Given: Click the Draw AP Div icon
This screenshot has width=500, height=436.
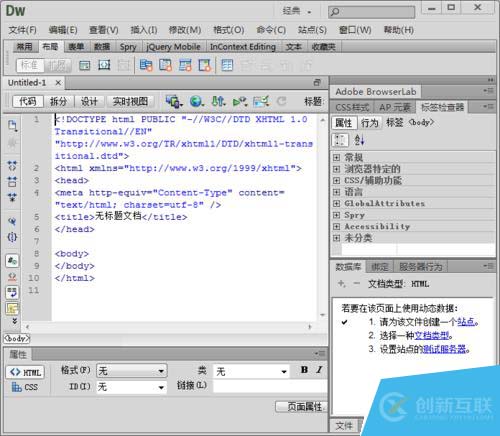Looking at the screenshot, I should click(x=104, y=65).
